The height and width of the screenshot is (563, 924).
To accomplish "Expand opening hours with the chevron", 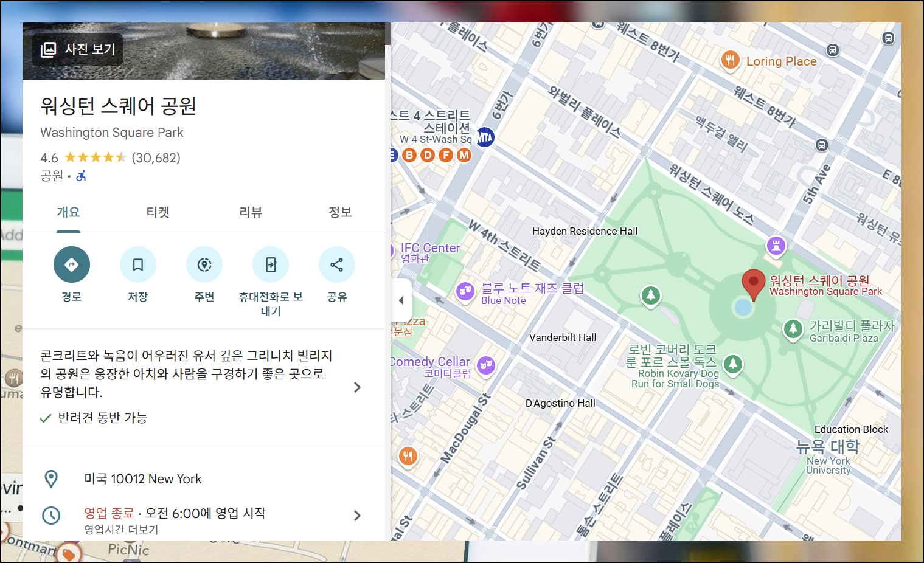I will 357,516.
